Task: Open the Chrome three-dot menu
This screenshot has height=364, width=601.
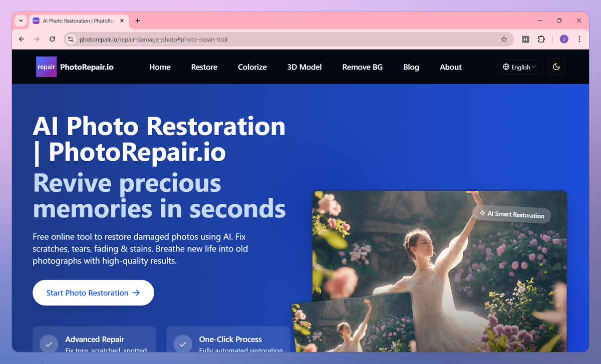Action: (x=579, y=39)
